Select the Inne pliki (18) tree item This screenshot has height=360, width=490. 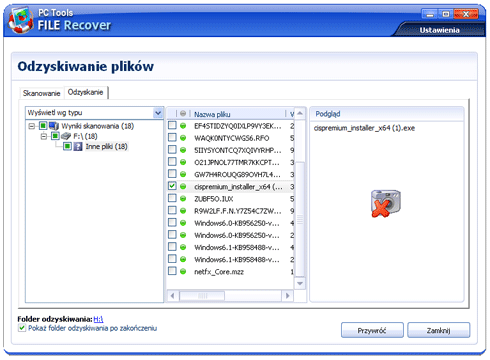(106, 146)
